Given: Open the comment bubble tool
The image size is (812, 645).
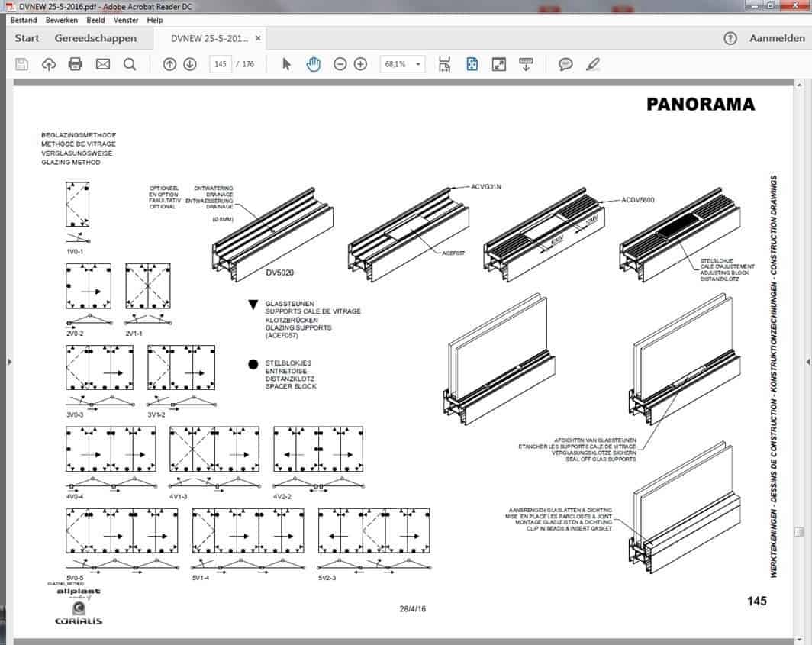Looking at the screenshot, I should click(x=565, y=64).
